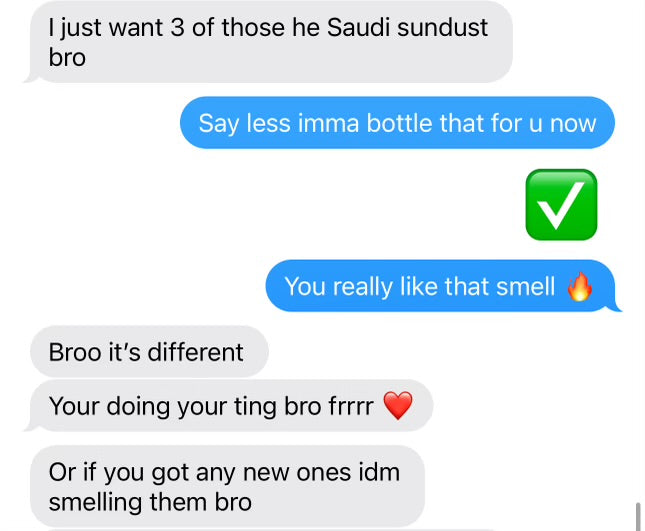This screenshot has height=531, width=645.
Task: Tap the partially visible bubble at the bottom
Action: pyautogui.click(x=271, y=530)
